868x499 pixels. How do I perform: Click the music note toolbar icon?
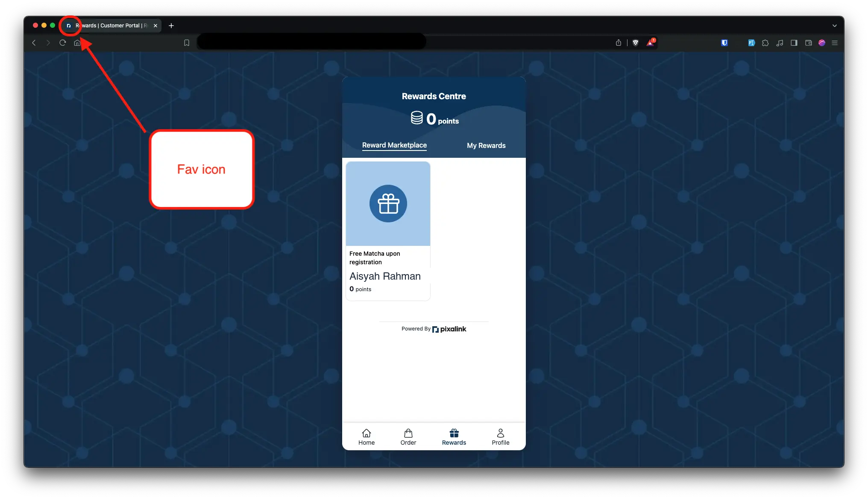click(780, 43)
